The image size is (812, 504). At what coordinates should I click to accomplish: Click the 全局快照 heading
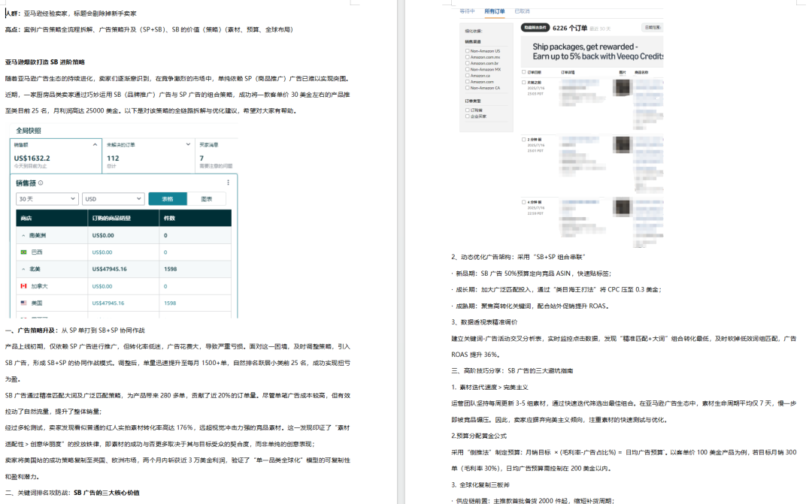tap(29, 131)
